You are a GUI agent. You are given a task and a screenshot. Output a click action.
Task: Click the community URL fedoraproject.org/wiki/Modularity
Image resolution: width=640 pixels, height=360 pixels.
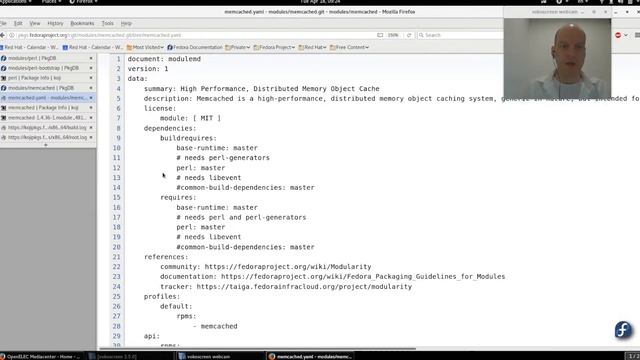(x=288, y=267)
